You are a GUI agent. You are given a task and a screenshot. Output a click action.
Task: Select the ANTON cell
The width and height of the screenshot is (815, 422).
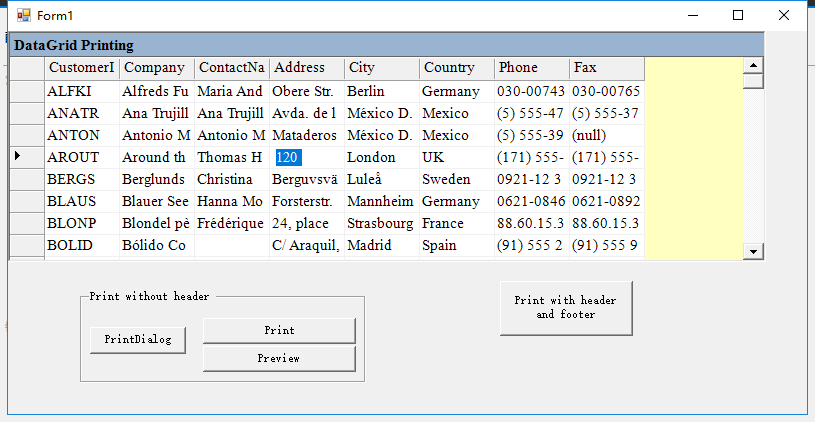pyautogui.click(x=82, y=135)
